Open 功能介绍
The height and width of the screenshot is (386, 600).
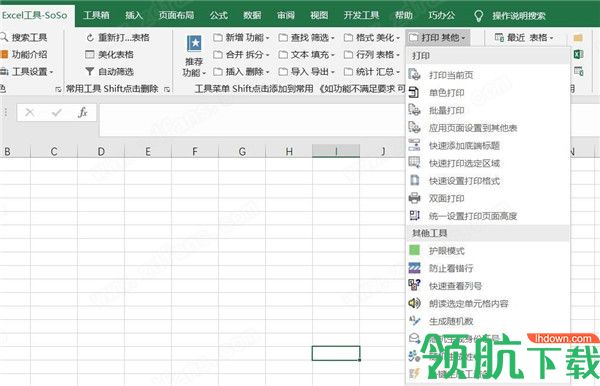pos(24,54)
